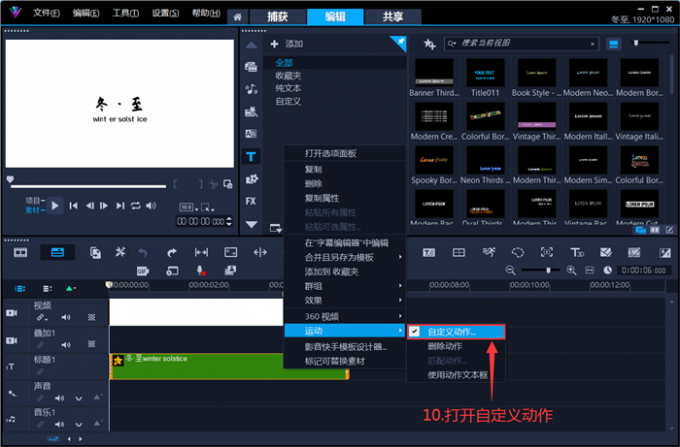Click the split clip scissors icon
The image size is (680, 447).
click(x=213, y=184)
